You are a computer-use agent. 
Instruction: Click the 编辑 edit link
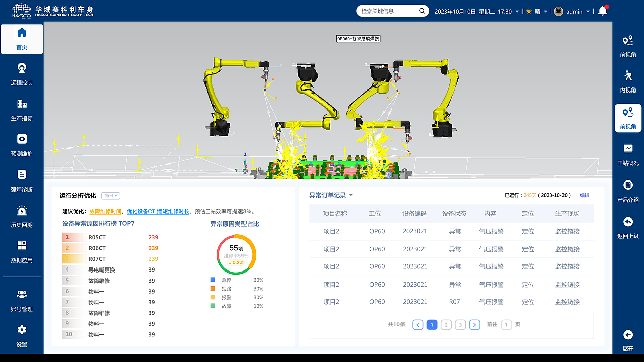coord(585,195)
